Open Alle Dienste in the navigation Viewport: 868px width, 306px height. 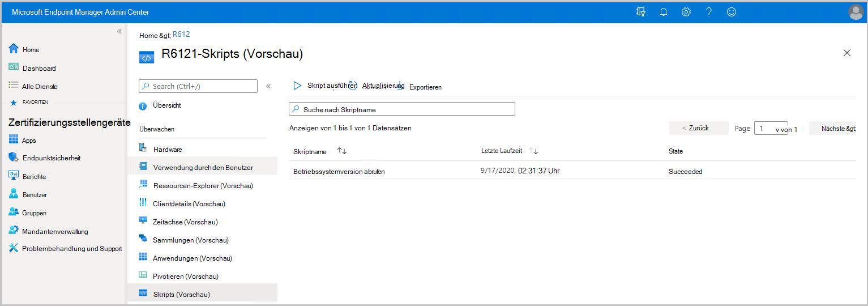(x=40, y=86)
